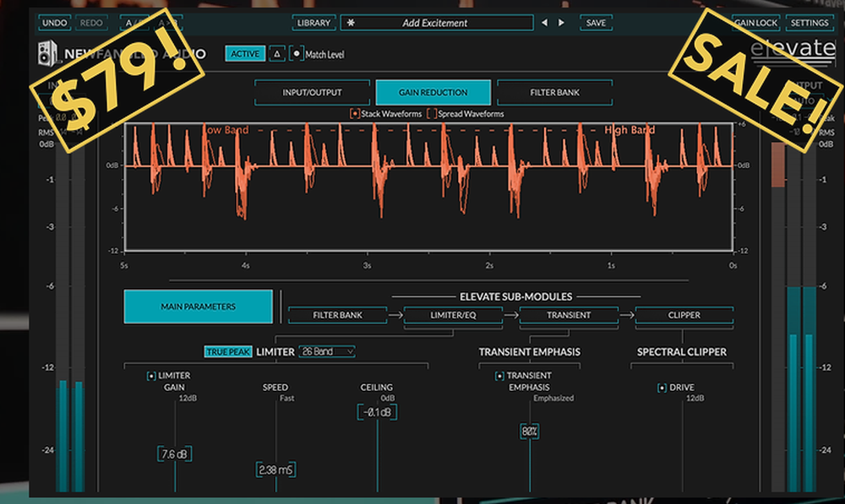Switch to the INPUT/OUTPUT tab
The width and height of the screenshot is (845, 504).
click(312, 93)
